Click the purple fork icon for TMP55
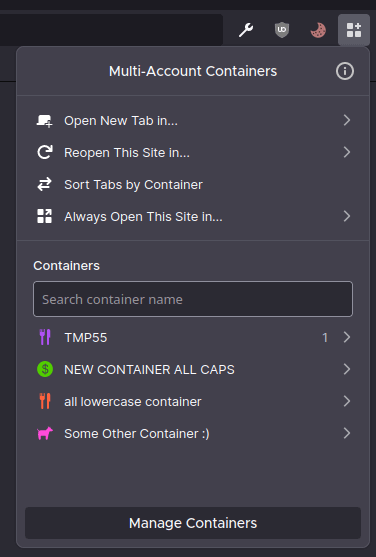The width and height of the screenshot is (376, 557). click(x=45, y=337)
